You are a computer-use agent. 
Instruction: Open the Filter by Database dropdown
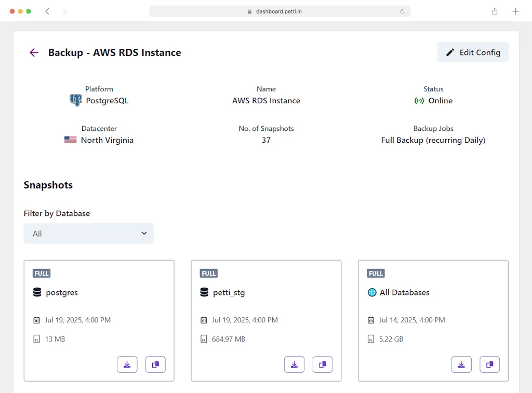tap(89, 234)
